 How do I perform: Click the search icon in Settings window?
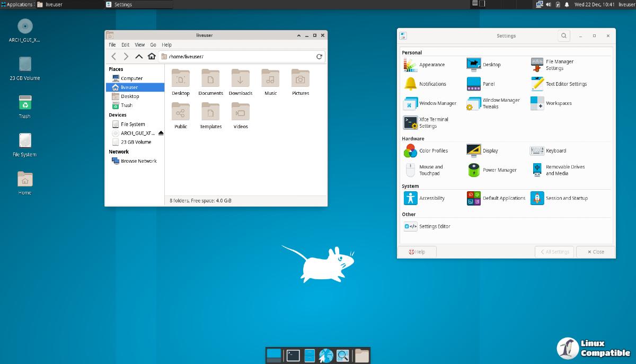coord(564,36)
